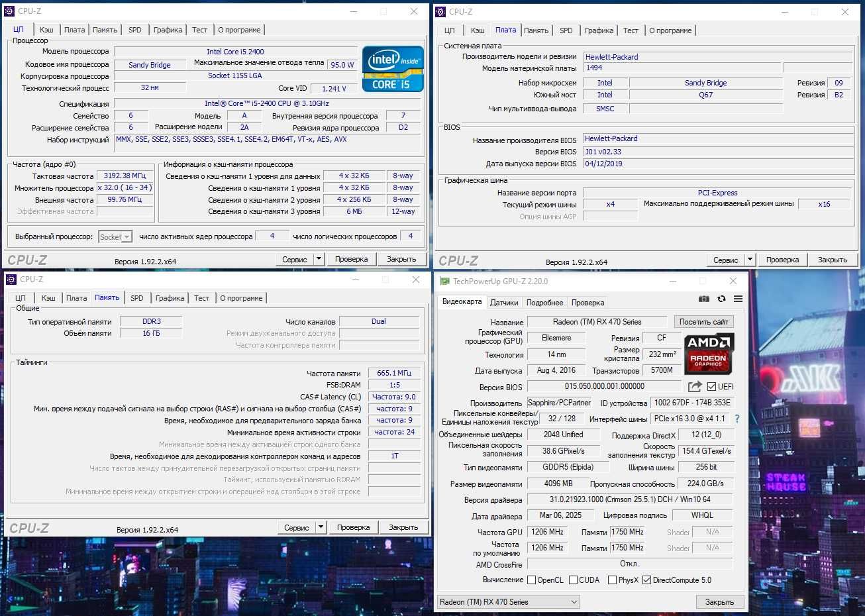This screenshot has height=616, width=865.
Task: Click the CPU-Z app icon in the mainboard window title bar
Action: (x=440, y=11)
